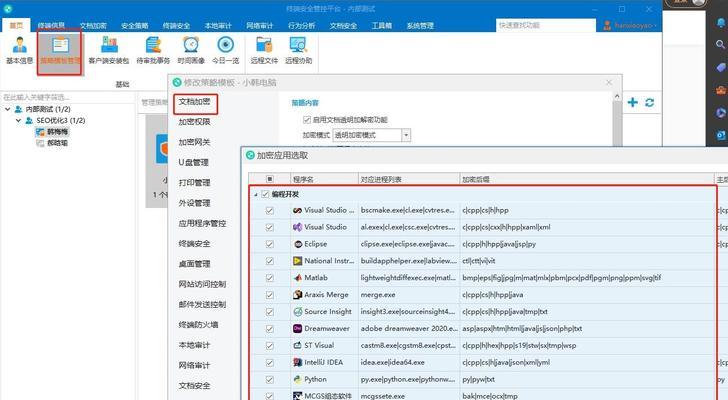Open 策略模板管理 in the ribbon
728x400 pixels.
(60, 51)
